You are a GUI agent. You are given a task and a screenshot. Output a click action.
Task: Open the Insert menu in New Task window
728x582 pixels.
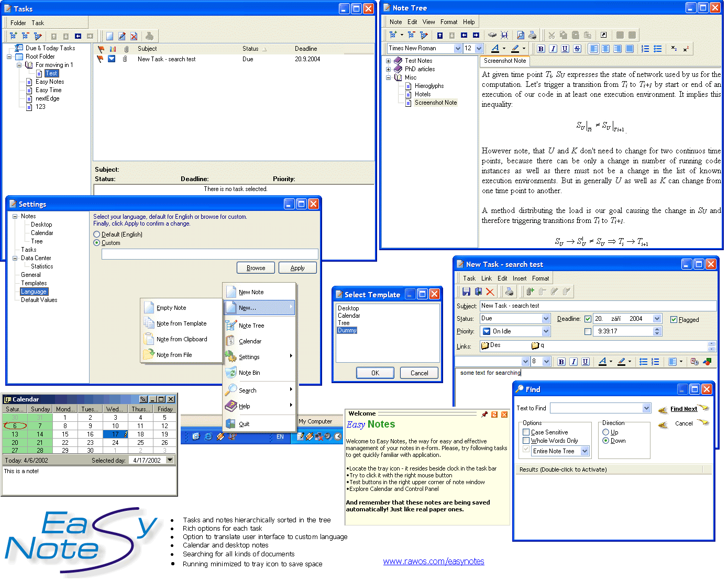520,278
